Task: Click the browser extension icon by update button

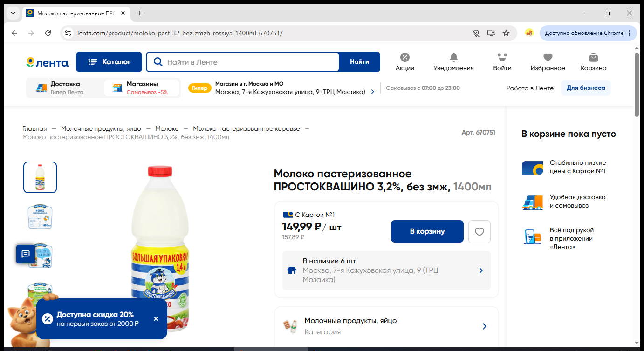Action: (x=529, y=33)
